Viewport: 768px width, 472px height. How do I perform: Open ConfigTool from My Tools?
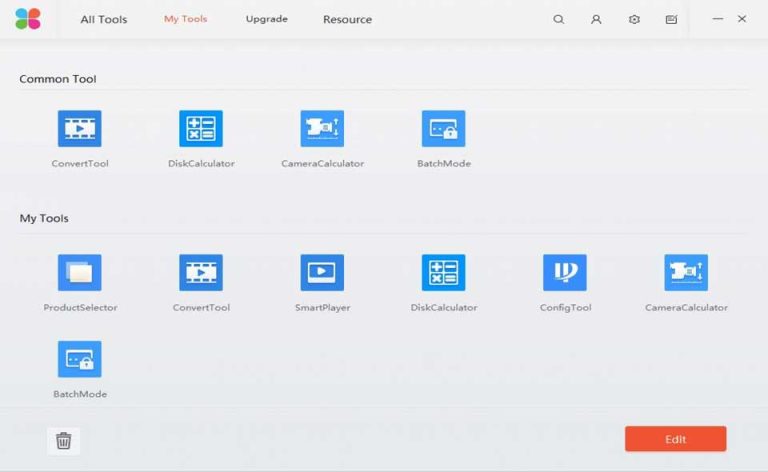(x=565, y=273)
